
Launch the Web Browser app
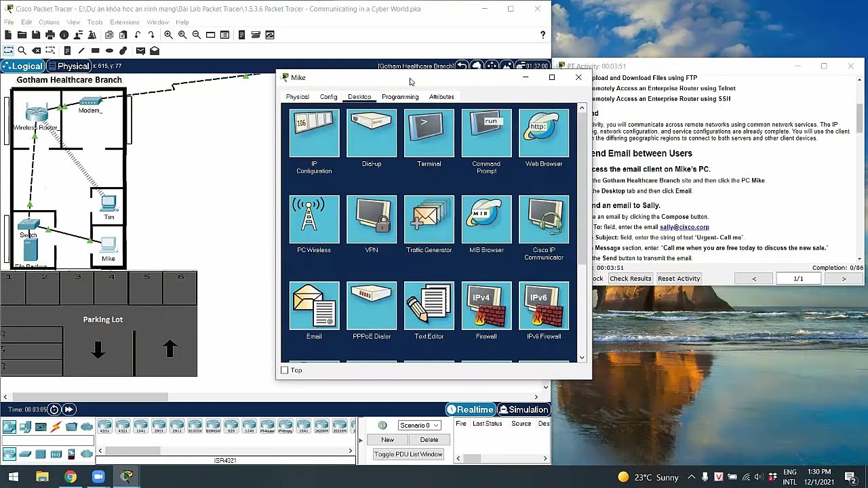tap(544, 134)
